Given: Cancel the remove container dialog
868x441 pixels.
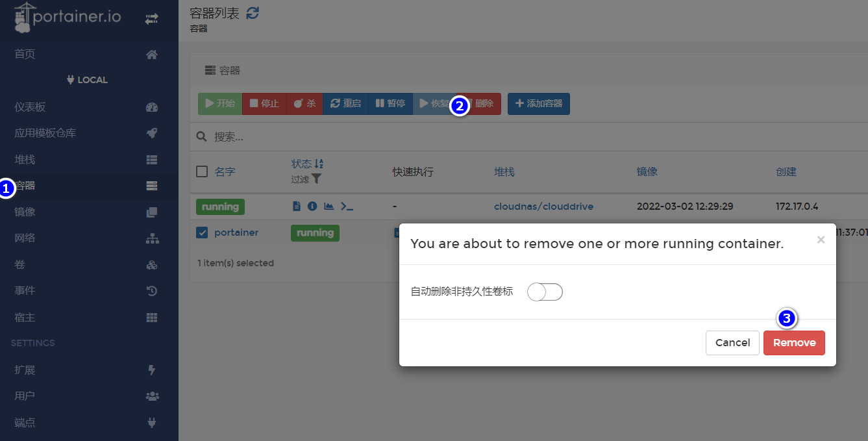Looking at the screenshot, I should coord(732,343).
